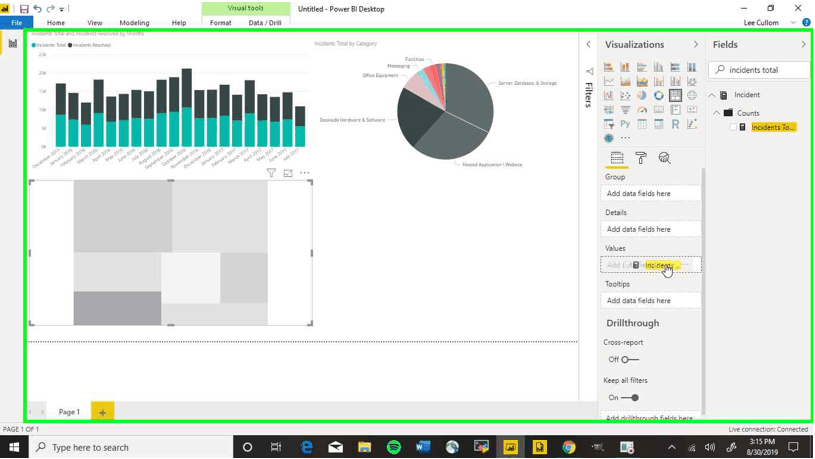Click the blue help question mark icon
The width and height of the screenshot is (815, 459).
pyautogui.click(x=806, y=22)
